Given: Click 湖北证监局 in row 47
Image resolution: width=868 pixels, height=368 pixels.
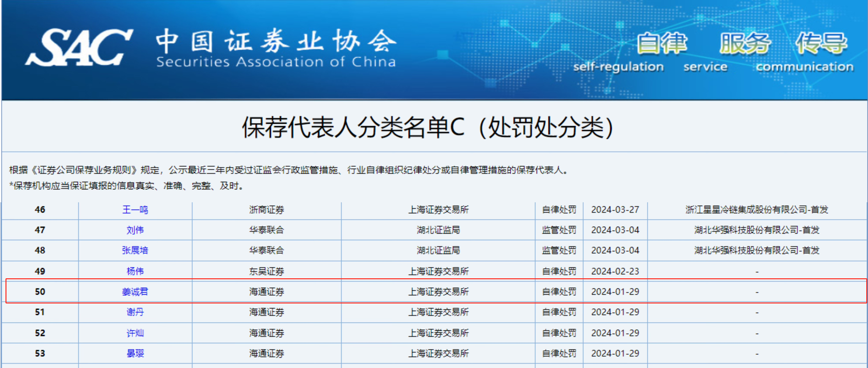Looking at the screenshot, I should click(438, 230).
